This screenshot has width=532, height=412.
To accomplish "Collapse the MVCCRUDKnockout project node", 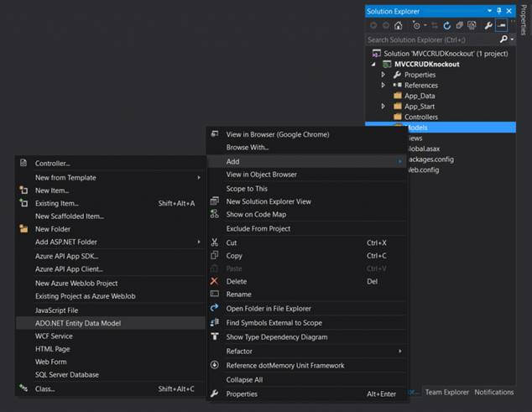I will [x=374, y=64].
